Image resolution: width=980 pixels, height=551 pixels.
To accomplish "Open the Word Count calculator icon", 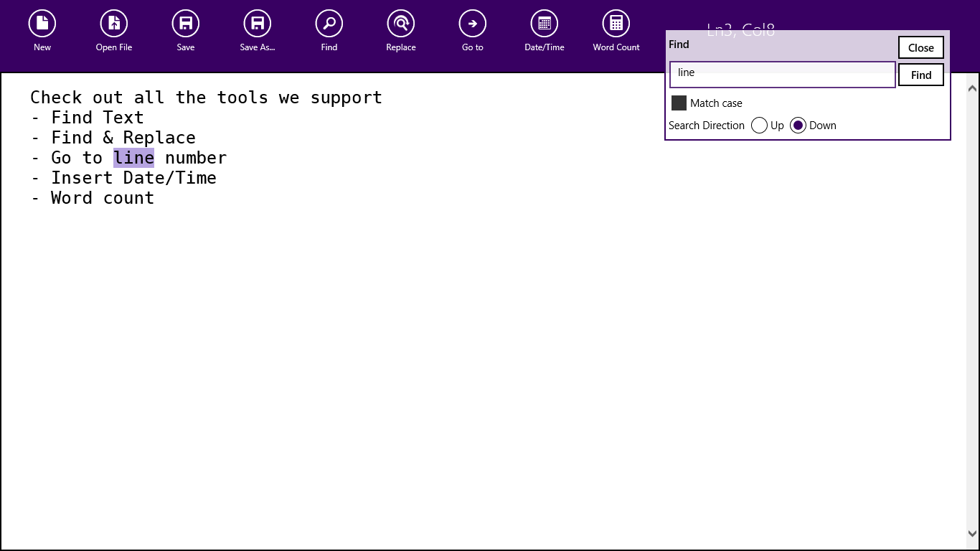I will (616, 24).
